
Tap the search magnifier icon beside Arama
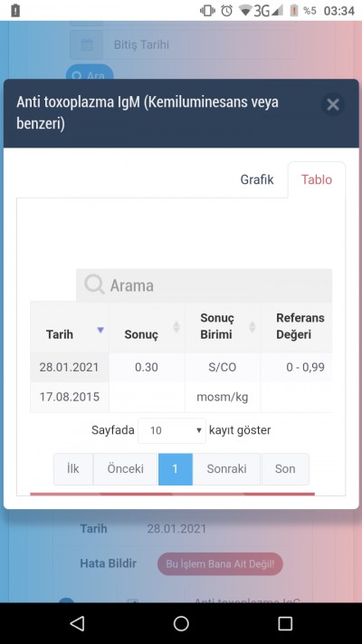[x=94, y=284]
